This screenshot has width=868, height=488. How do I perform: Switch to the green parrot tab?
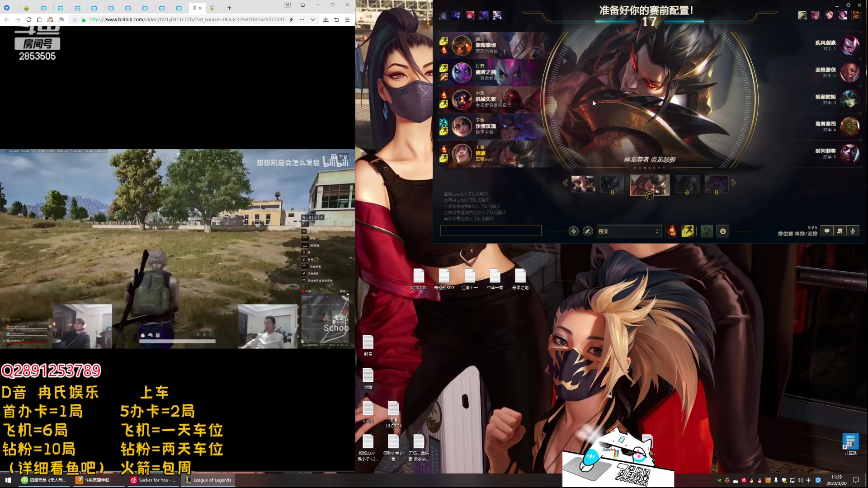point(27,8)
